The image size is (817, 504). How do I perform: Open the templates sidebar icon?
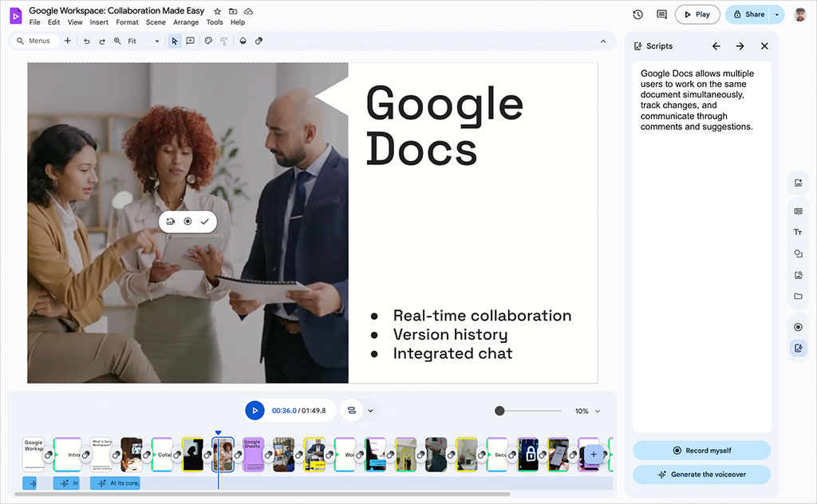[x=798, y=211]
